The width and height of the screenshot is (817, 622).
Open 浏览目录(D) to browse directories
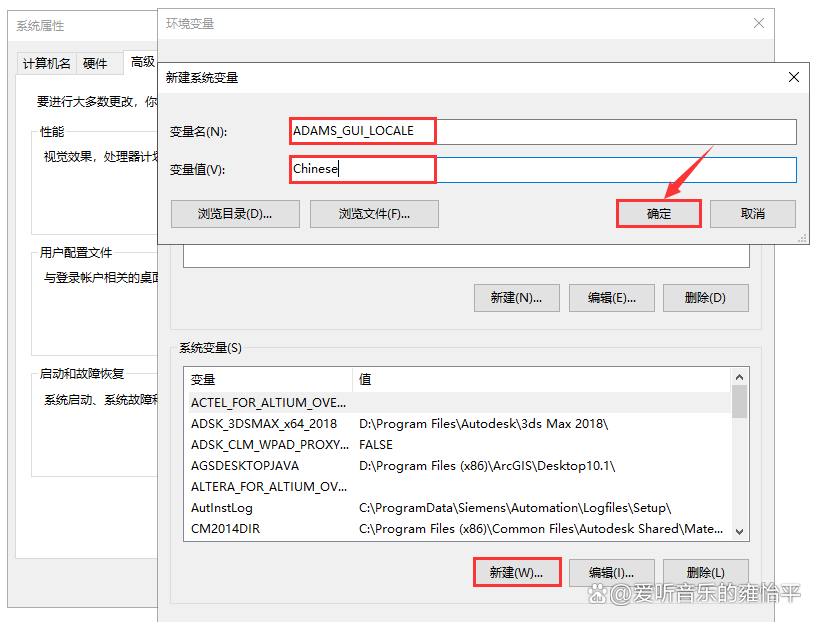pos(235,213)
